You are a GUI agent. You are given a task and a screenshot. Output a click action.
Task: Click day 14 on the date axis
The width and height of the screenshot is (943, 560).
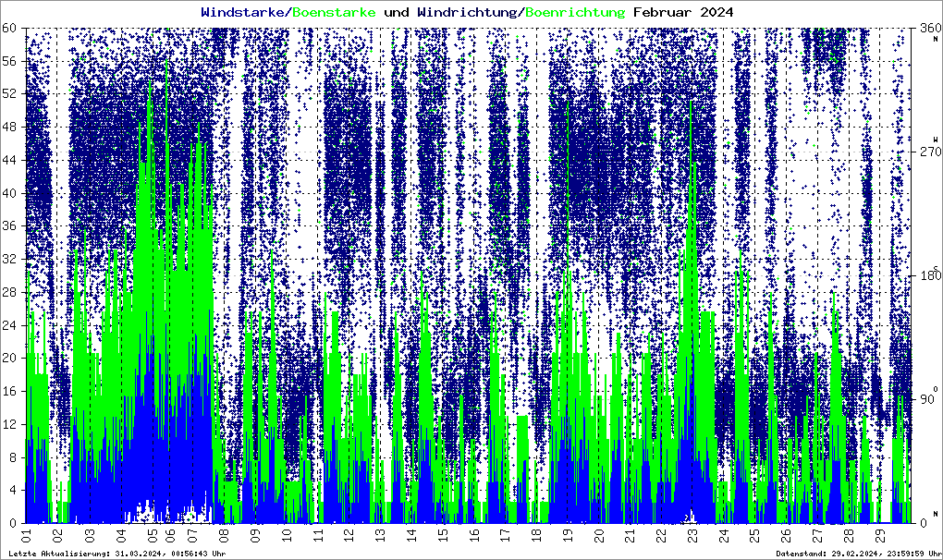(x=411, y=535)
